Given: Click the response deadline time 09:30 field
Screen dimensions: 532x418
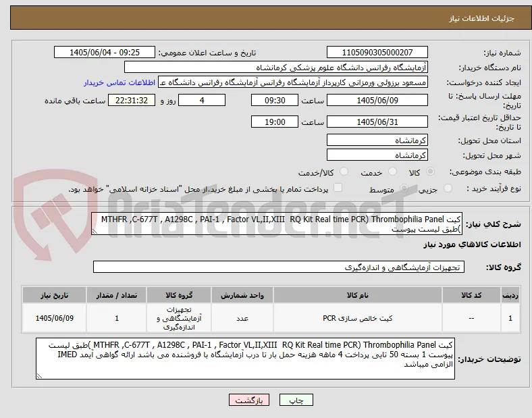Looking at the screenshot, I should click(x=275, y=100).
